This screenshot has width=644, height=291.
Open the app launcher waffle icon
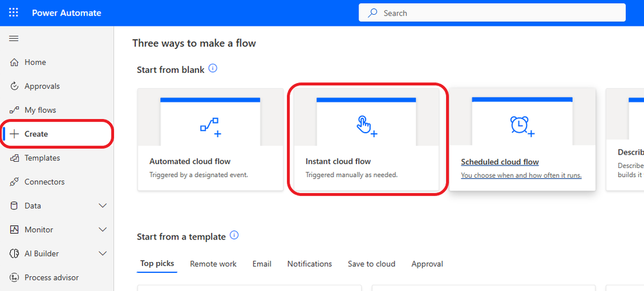tap(14, 13)
